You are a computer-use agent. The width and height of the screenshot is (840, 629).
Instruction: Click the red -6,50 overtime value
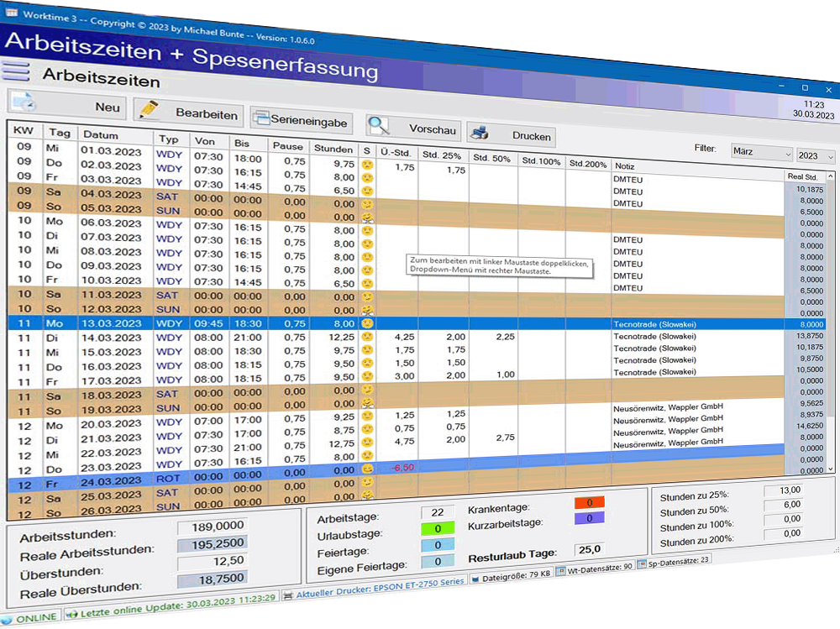click(x=403, y=468)
